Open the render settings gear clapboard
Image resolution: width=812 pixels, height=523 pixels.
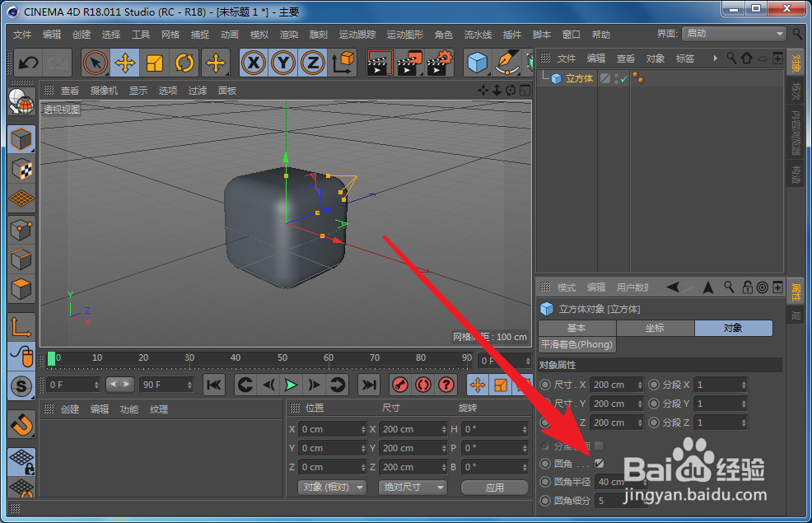pyautogui.click(x=440, y=63)
